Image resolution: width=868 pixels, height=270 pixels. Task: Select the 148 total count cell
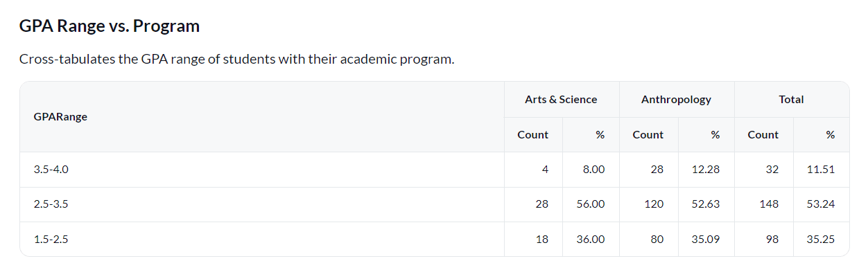click(x=769, y=204)
